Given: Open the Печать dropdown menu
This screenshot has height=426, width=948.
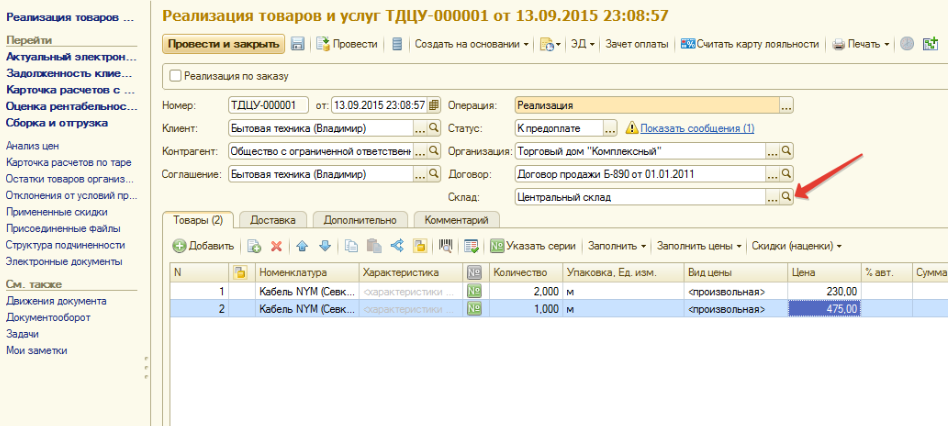Looking at the screenshot, I should (861, 44).
